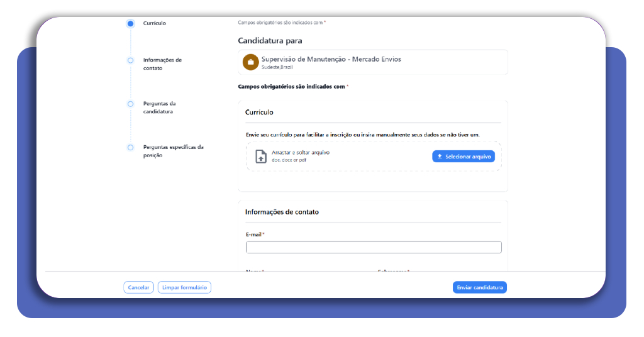
Task: Select the Perguntas específicas da posição circle
Action: 130,147
